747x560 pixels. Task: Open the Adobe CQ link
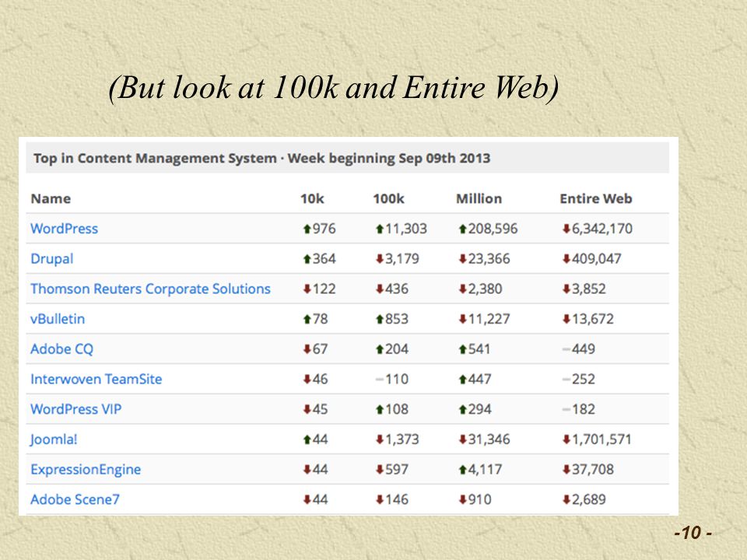[x=62, y=349]
